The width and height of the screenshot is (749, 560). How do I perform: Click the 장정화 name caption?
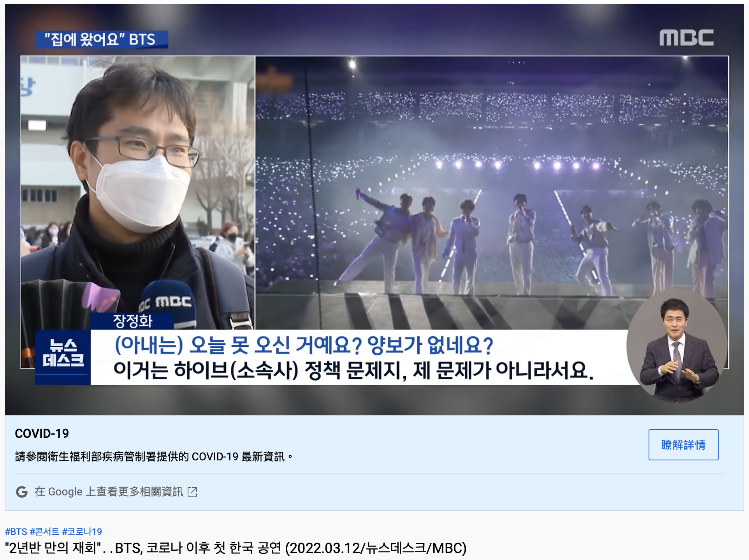tap(132, 321)
